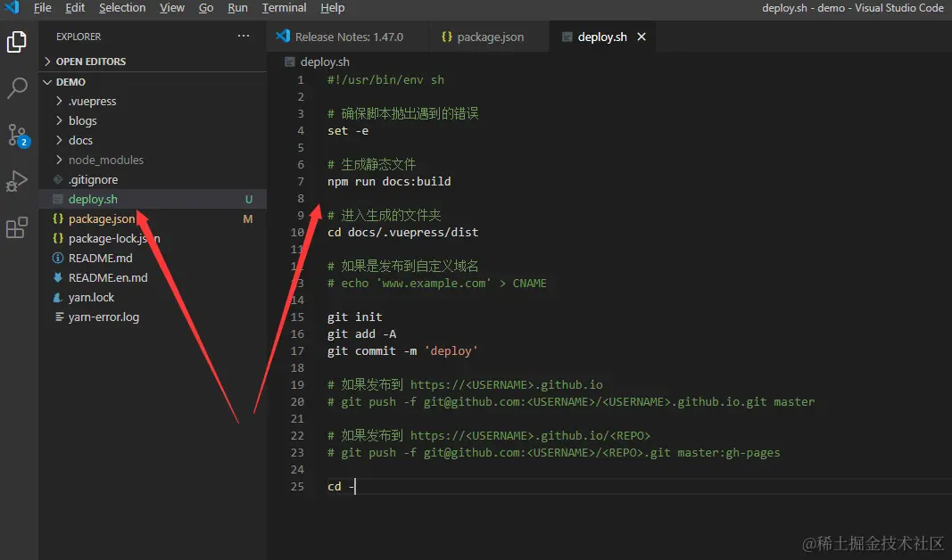Open the Source Control view with badge 2
Image resolution: width=952 pixels, height=560 pixels.
(x=17, y=136)
